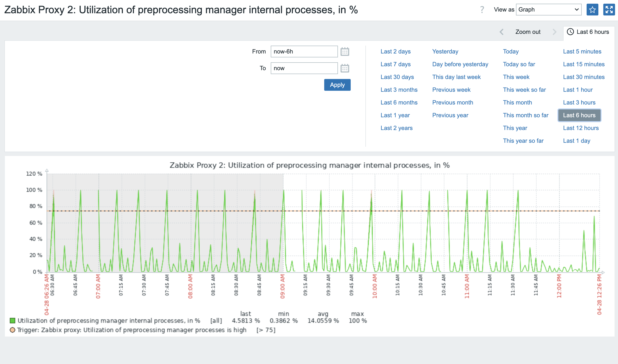Pick the Last 15 minutes range
The width and height of the screenshot is (618, 364).
pos(584,64)
